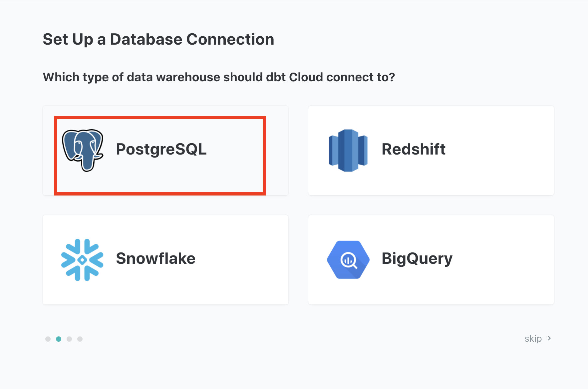588x389 pixels.
Task: Click the Redshift logo icon
Action: pos(348,150)
